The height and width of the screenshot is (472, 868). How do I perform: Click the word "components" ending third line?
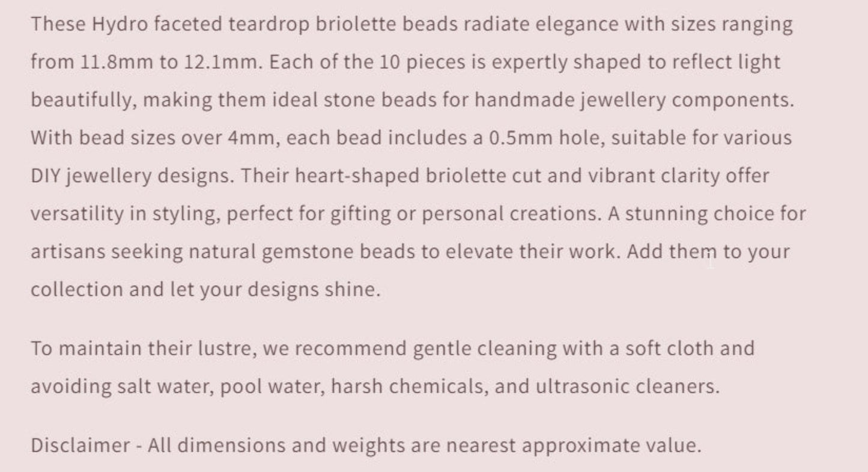(x=731, y=100)
